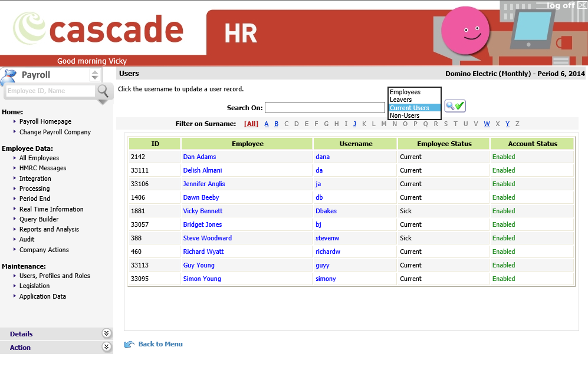Viewport: 588px width, 367px height.
Task: Open Processing in sidebar
Action: [34, 189]
